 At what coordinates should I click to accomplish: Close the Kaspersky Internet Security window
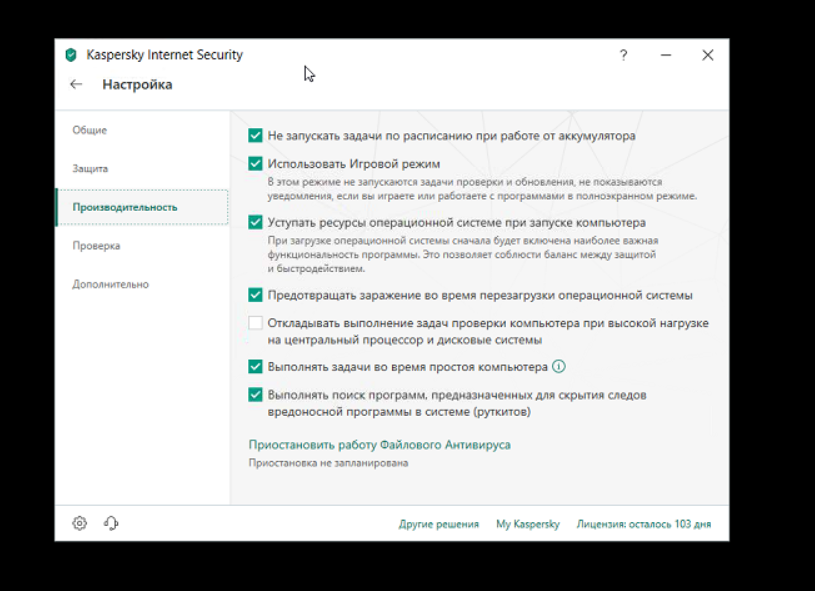[707, 55]
